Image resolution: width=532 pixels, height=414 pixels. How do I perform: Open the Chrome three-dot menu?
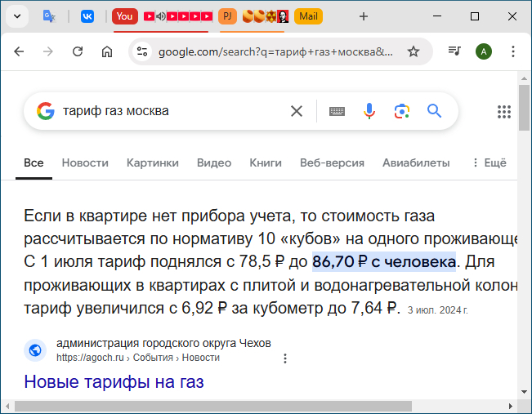(x=513, y=51)
